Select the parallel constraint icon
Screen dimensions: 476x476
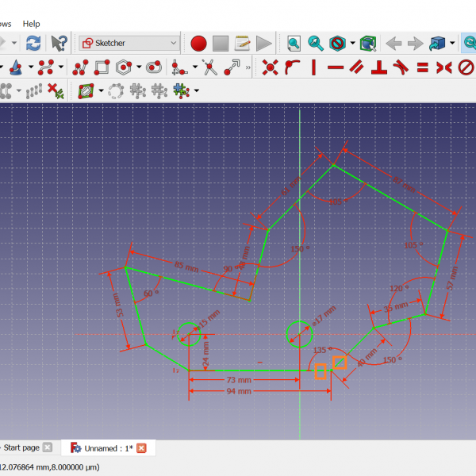tap(357, 67)
